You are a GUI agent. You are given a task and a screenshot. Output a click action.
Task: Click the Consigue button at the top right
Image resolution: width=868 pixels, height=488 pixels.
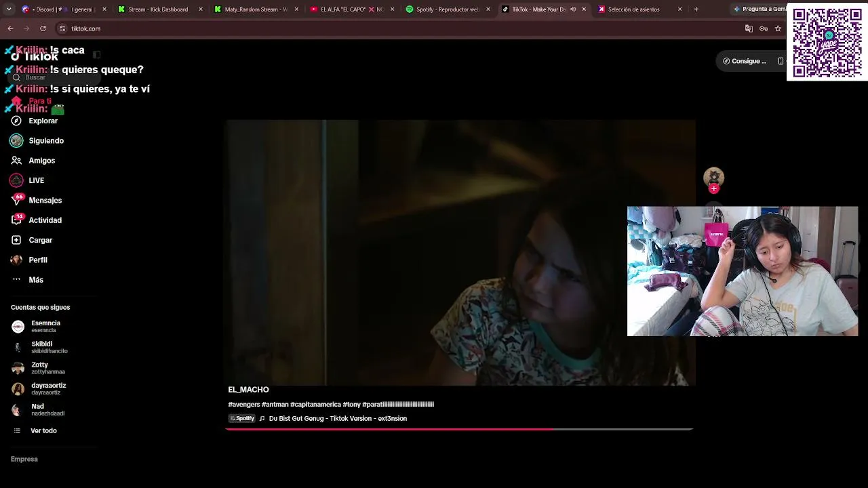pyautogui.click(x=745, y=61)
